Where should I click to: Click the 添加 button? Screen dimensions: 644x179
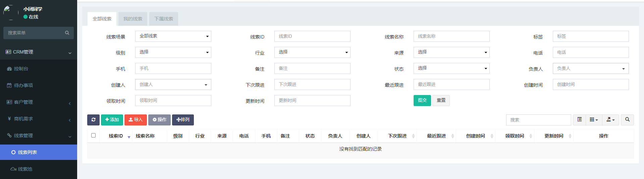point(112,120)
